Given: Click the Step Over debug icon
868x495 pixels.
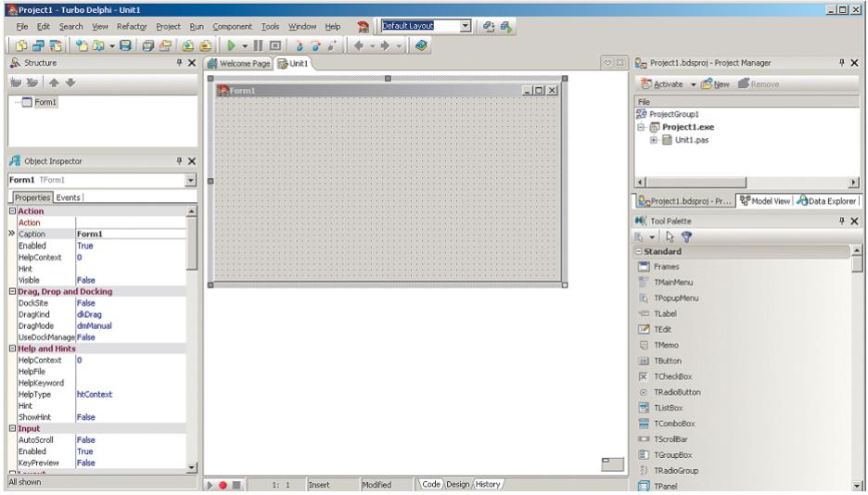Looking at the screenshot, I should [315, 46].
